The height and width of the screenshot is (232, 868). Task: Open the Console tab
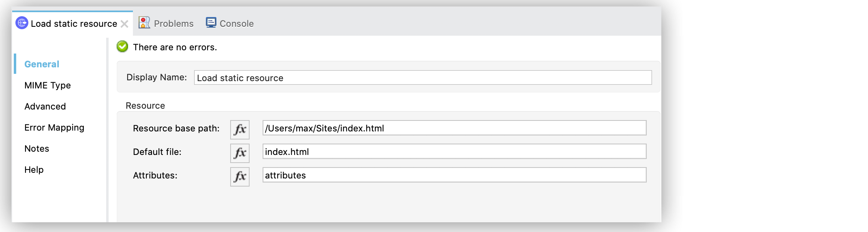230,24
